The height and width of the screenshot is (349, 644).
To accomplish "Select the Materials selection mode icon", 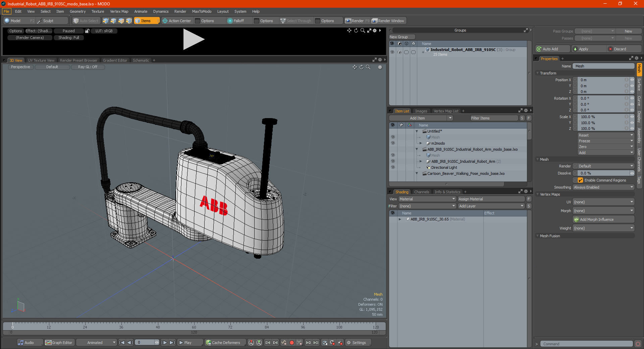I will tap(129, 21).
